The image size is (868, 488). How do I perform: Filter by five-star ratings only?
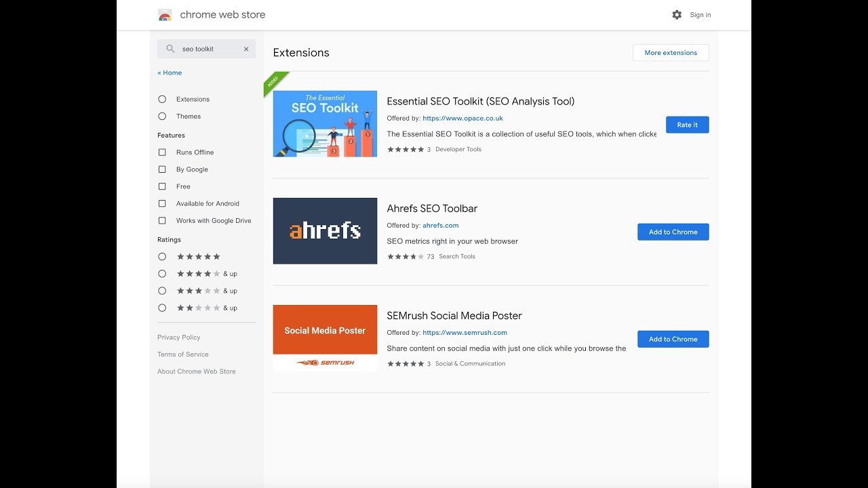162,257
